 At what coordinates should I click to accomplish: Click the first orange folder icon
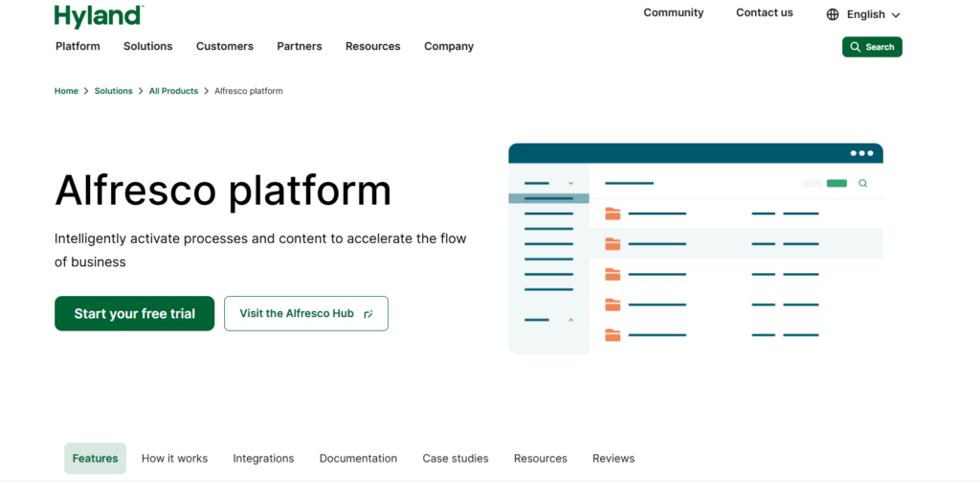pos(612,214)
